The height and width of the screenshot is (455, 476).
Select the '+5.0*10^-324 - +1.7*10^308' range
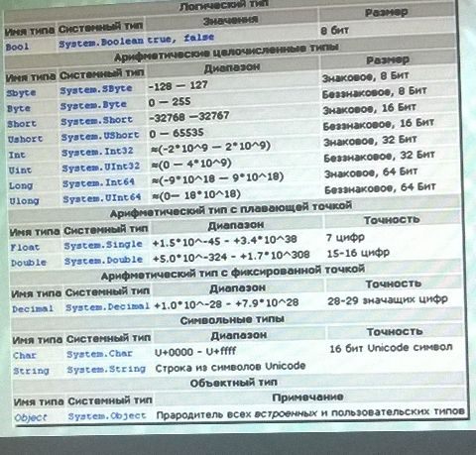pos(231,257)
